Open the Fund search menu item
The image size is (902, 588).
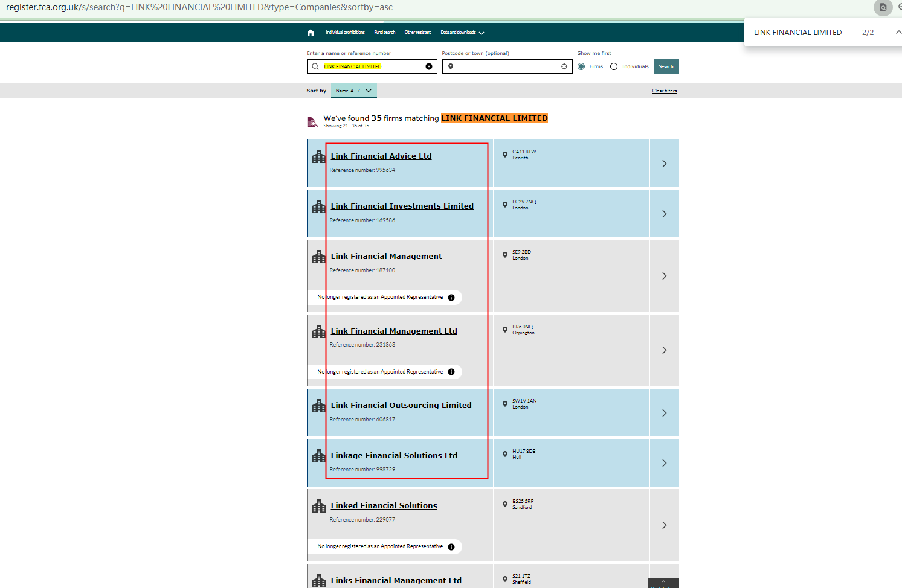point(385,33)
